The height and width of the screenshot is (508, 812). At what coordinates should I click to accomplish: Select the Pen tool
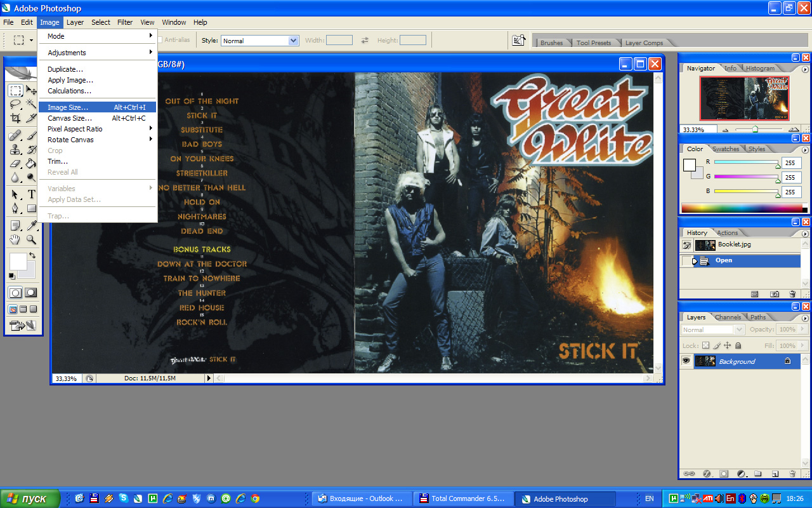(x=16, y=208)
